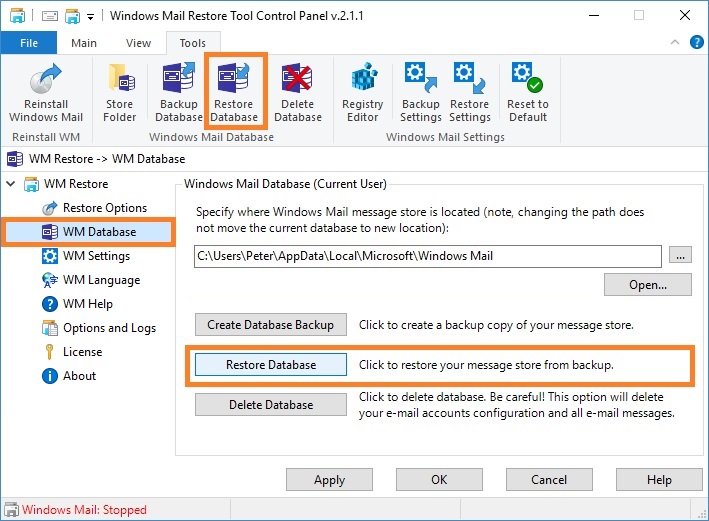Click into the message store path field

click(428, 256)
